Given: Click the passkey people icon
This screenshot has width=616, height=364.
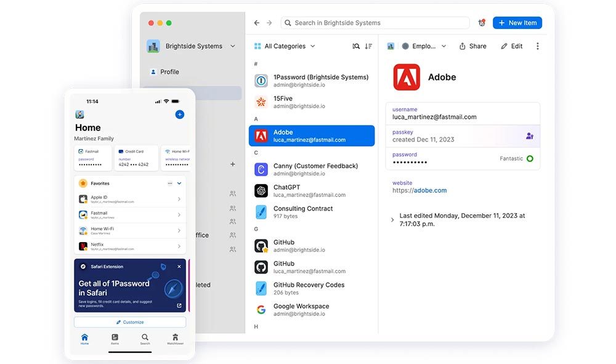Looking at the screenshot, I should [x=530, y=136].
